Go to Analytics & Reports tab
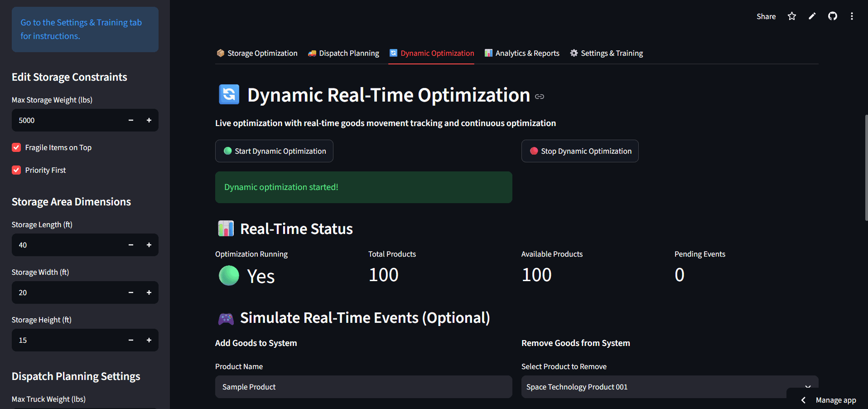868x409 pixels. pyautogui.click(x=522, y=53)
